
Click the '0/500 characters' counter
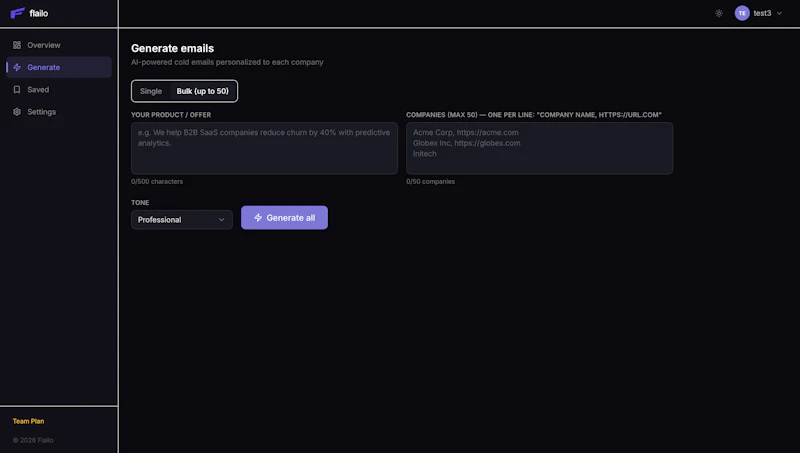[x=157, y=182]
